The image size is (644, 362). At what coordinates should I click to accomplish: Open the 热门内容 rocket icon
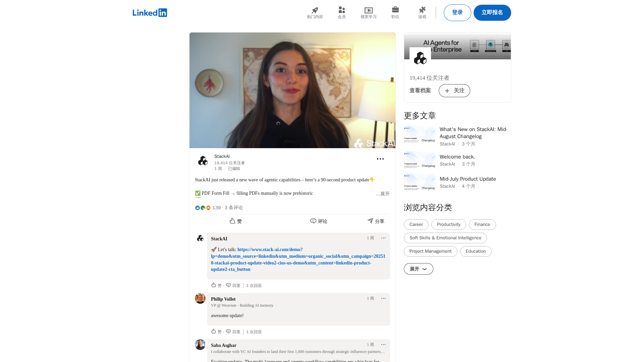(x=315, y=10)
